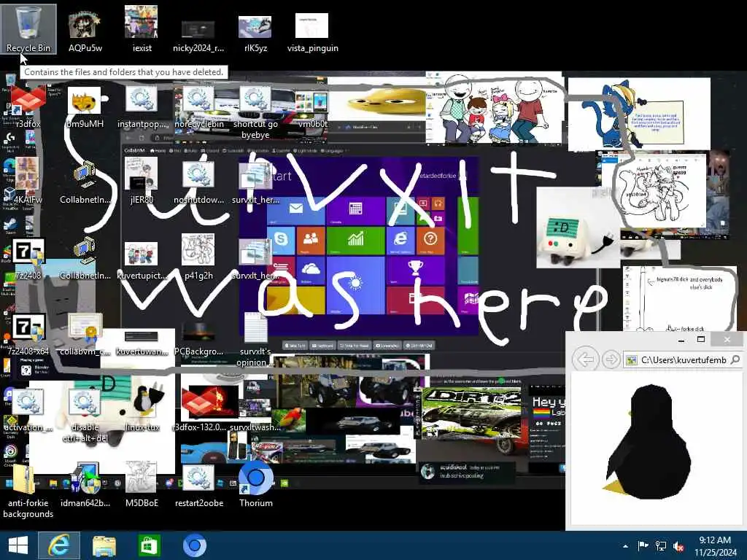Screen dimensions: 747x560
Task: Open the r3dfox-132.0... installer file
Action: (198, 408)
